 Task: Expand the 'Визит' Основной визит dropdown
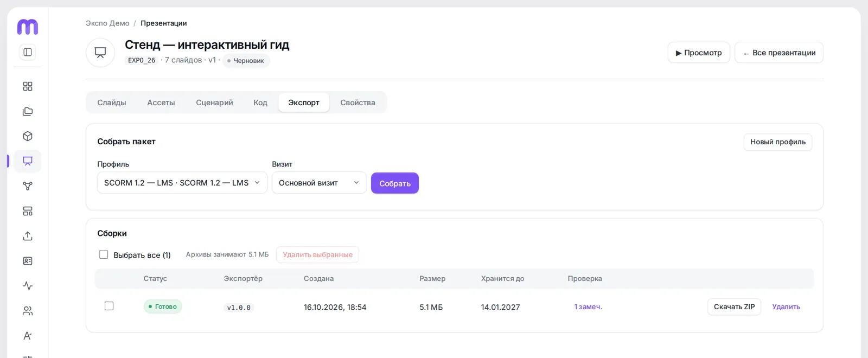coord(319,183)
